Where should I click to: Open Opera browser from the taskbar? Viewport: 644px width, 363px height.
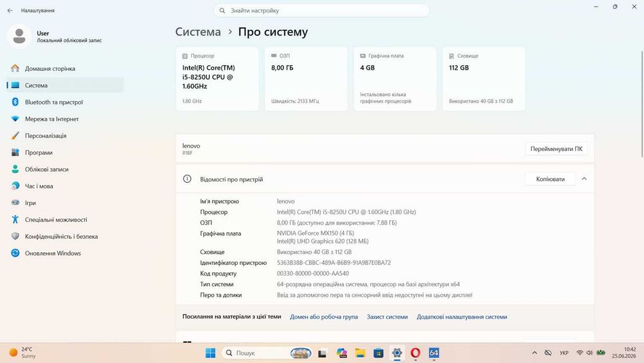pos(415,353)
